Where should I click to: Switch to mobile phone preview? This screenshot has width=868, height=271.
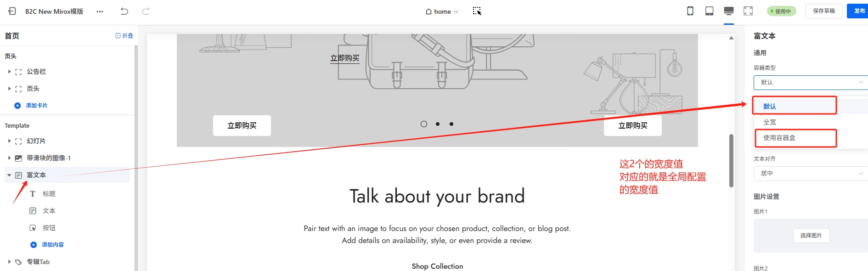690,11
